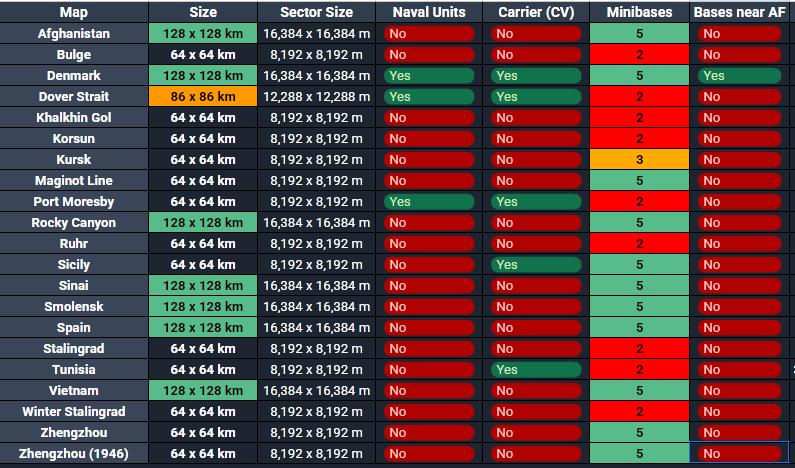Click the orange Kursk minibases cell
The image size is (795, 468).
point(639,160)
